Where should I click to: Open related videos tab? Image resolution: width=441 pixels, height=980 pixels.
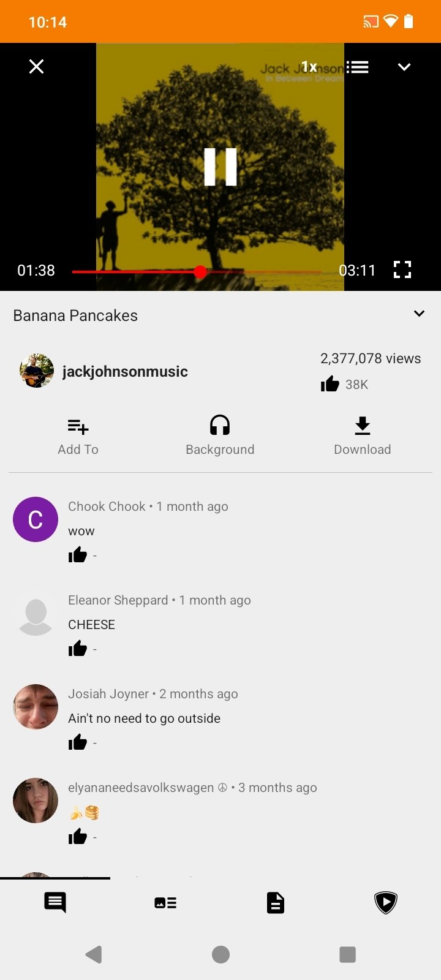pyautogui.click(x=165, y=903)
